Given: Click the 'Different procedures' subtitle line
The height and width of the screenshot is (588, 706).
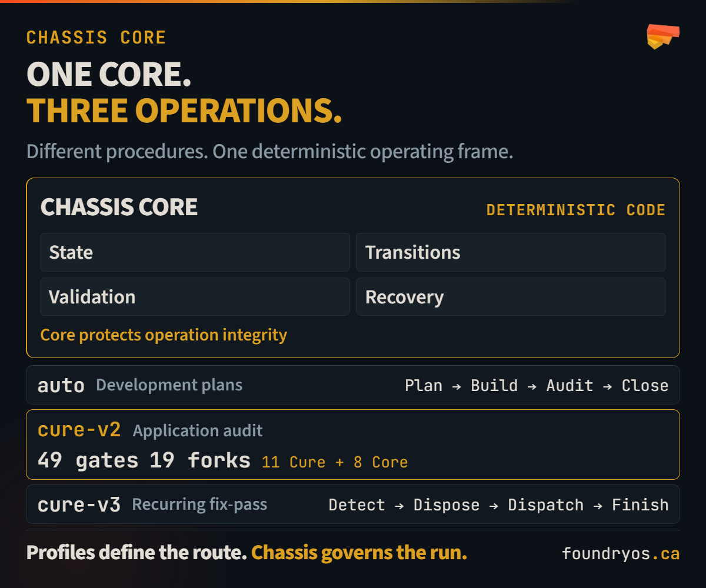Looking at the screenshot, I should [270, 152].
